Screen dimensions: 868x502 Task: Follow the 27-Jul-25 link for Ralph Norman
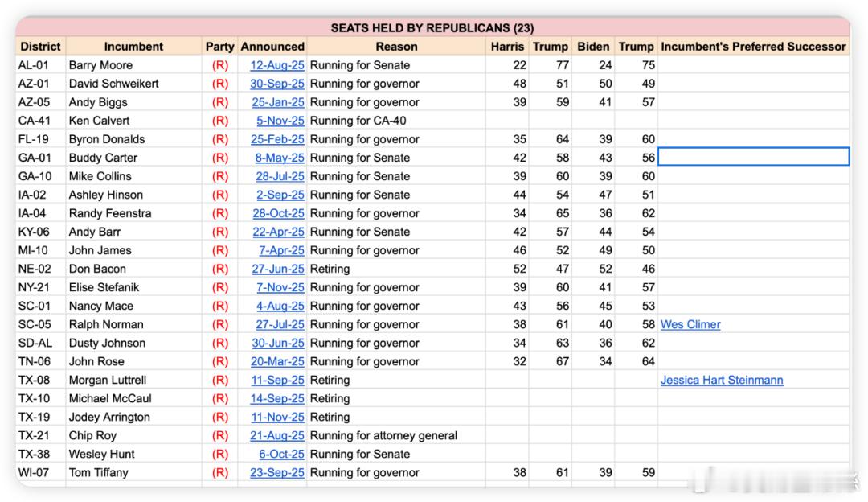pos(280,325)
